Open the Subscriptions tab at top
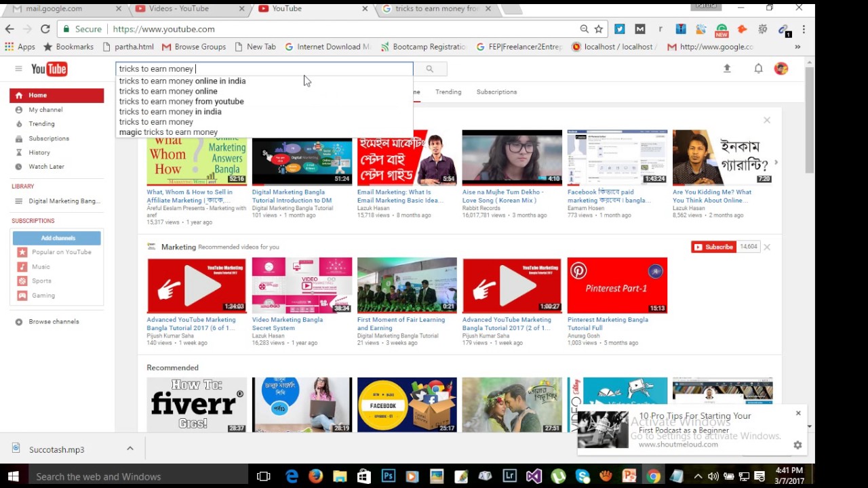This screenshot has width=868, height=488. click(496, 91)
